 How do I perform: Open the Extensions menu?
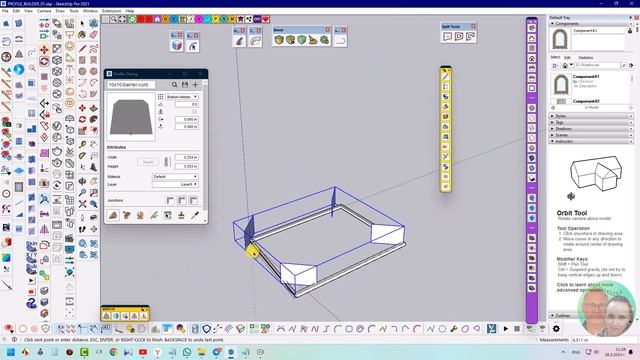pyautogui.click(x=111, y=11)
